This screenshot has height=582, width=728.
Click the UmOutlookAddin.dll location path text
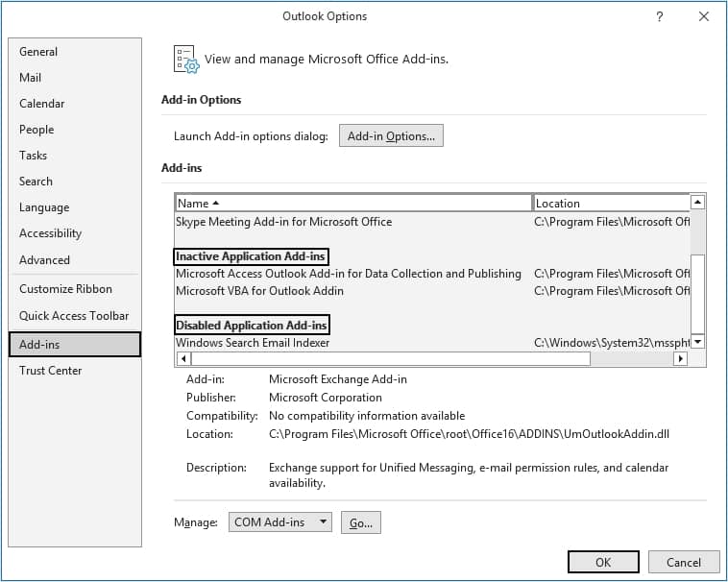click(x=469, y=434)
